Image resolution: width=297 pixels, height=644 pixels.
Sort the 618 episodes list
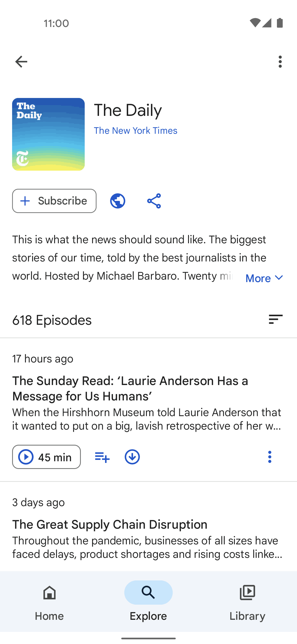point(276,320)
